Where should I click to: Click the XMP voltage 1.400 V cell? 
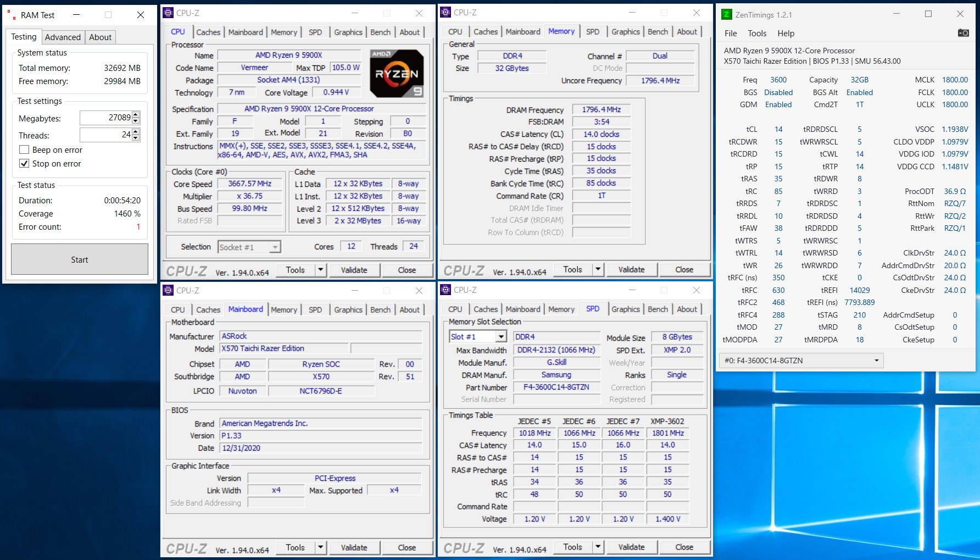coord(667,519)
